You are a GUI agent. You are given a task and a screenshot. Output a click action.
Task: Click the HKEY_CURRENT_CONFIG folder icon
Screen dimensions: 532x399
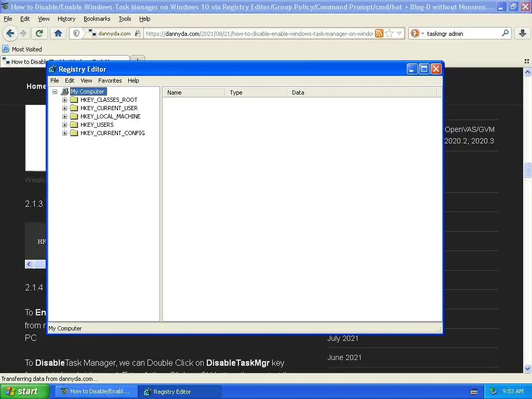[x=74, y=133]
